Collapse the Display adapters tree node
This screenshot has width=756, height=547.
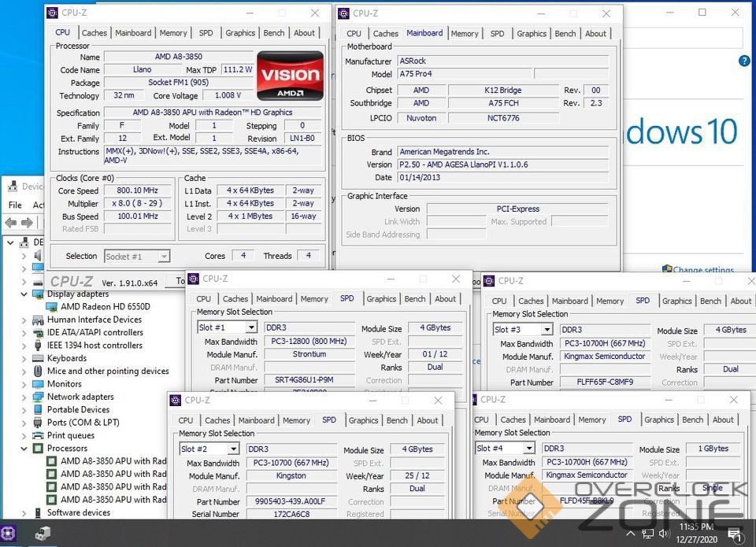tap(24, 294)
